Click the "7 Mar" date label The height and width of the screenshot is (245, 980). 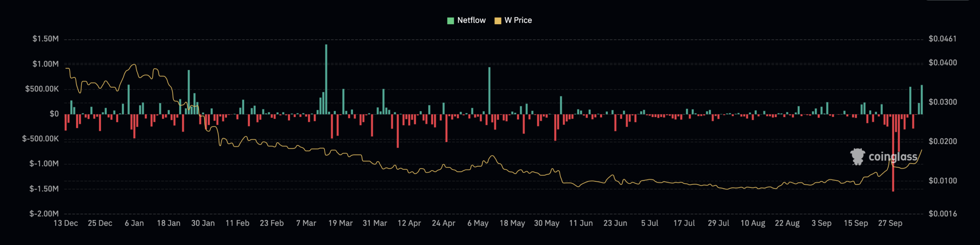[306, 223]
